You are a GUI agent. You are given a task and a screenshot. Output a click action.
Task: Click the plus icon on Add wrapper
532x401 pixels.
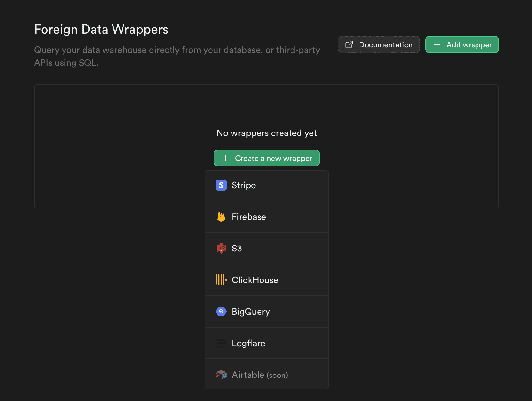[x=437, y=44]
